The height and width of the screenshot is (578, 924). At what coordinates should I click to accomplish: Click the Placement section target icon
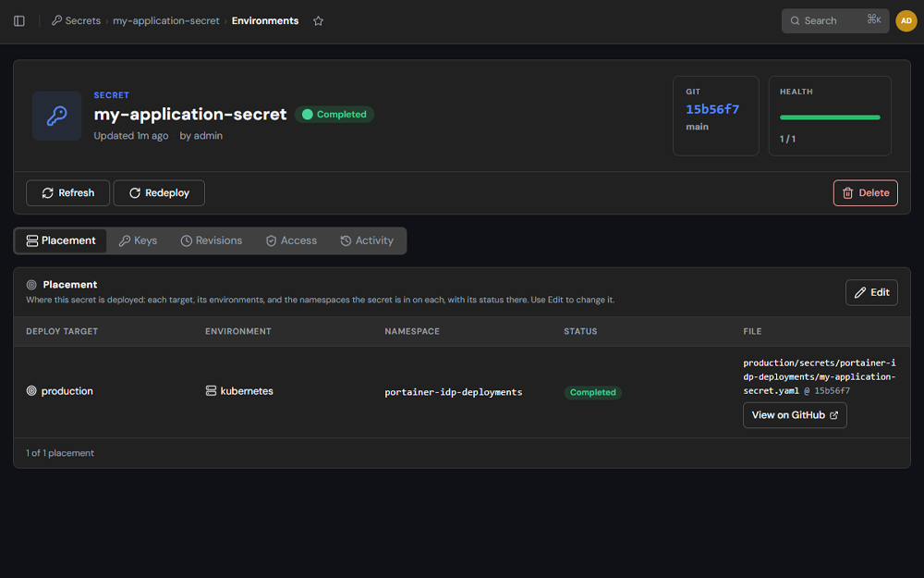(31, 285)
